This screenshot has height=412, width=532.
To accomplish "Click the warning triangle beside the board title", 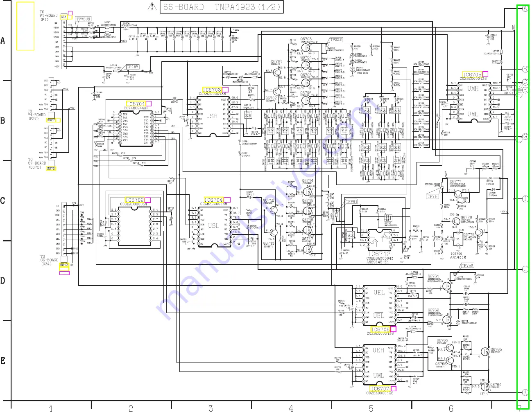I will click(152, 6).
